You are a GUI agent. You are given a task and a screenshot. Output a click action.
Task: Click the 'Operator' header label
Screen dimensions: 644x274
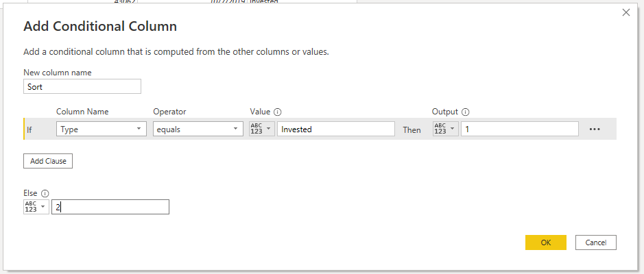(x=169, y=112)
